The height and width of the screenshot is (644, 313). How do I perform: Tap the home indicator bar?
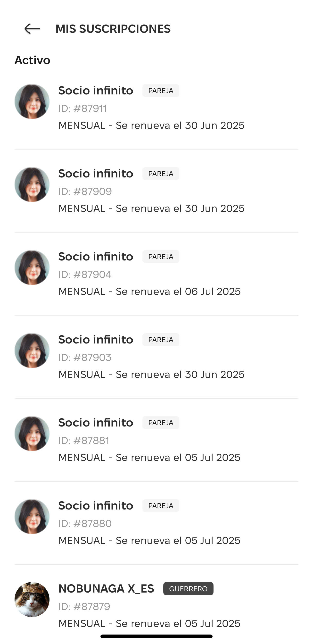point(156,636)
